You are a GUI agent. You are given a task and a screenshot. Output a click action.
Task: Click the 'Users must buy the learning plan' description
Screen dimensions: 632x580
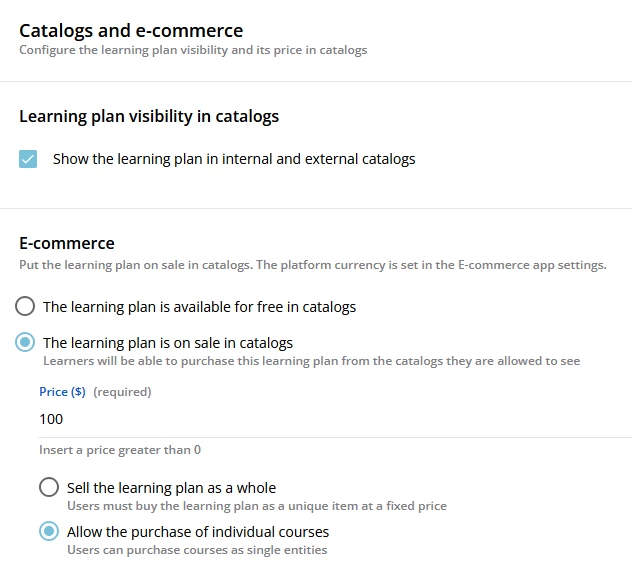coord(256,506)
